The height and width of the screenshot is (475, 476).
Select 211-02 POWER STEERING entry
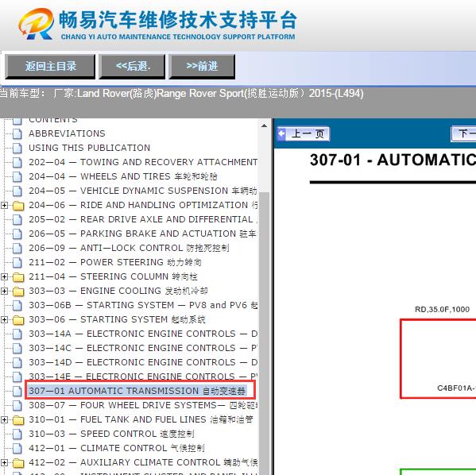[115, 262]
